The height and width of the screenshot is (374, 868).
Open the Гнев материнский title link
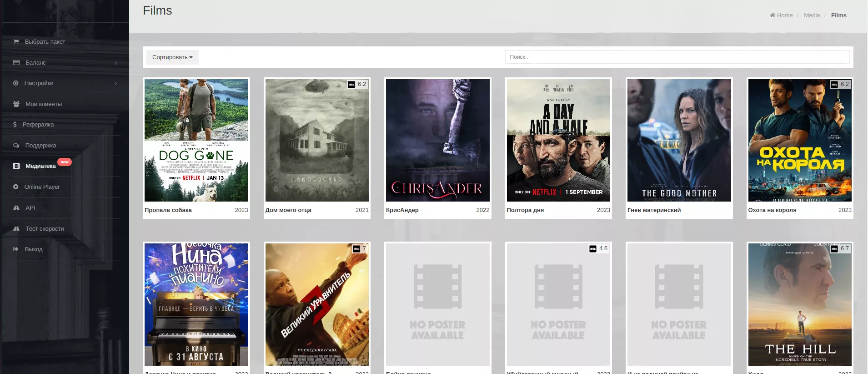pos(654,210)
